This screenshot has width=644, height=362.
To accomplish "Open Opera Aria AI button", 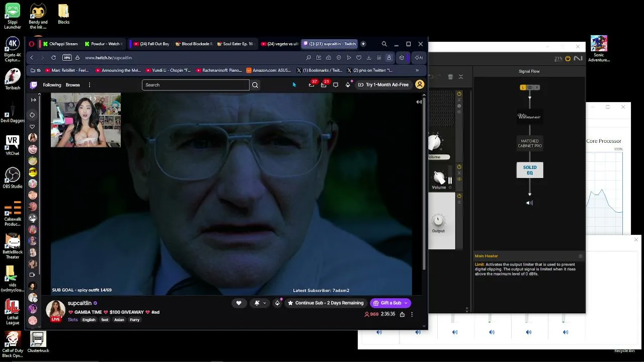I will tap(419, 58).
